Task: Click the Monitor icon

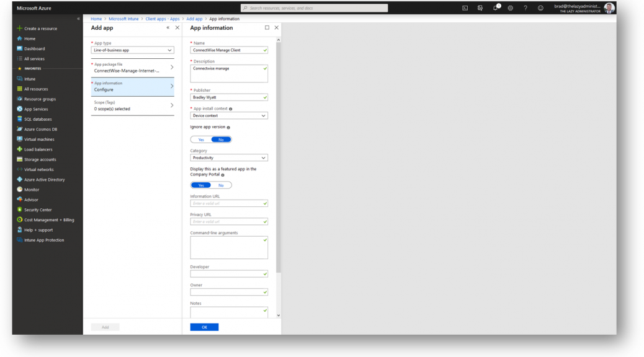Action: click(x=19, y=189)
